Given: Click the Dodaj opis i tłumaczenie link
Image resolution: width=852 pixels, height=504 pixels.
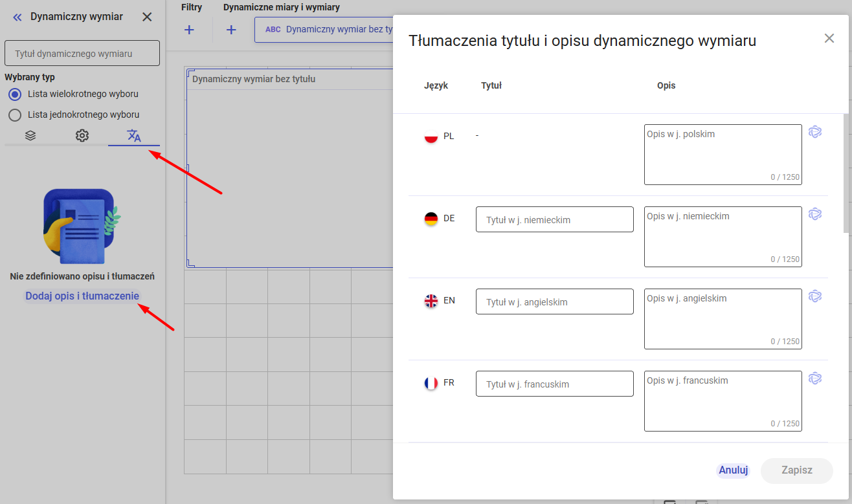Looking at the screenshot, I should click(x=82, y=296).
